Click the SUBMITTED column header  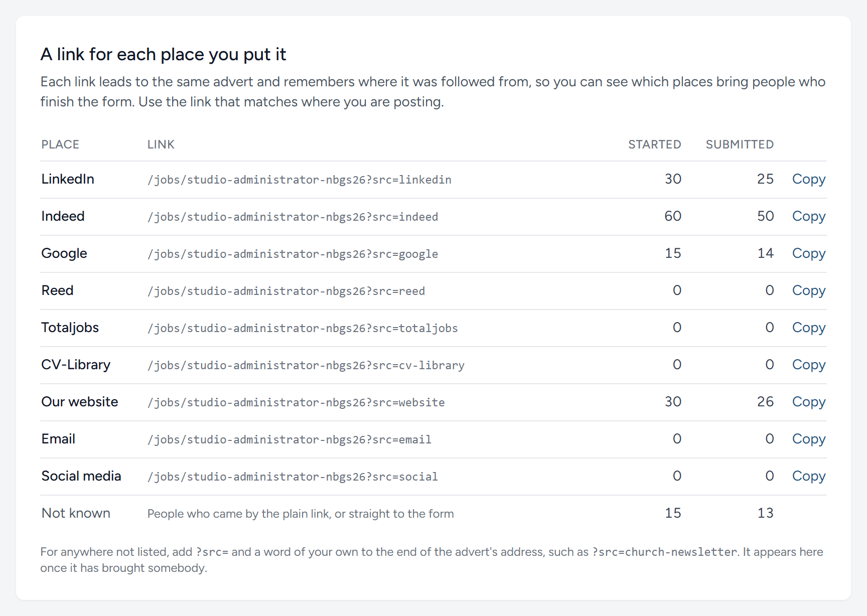(740, 144)
